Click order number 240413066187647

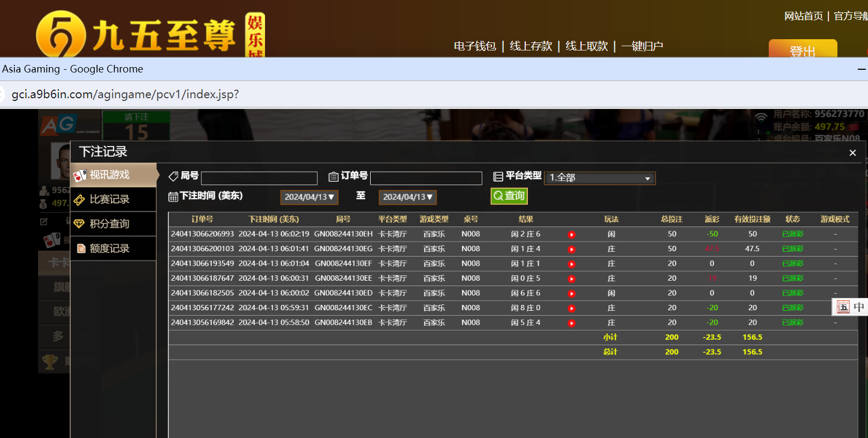pyautogui.click(x=203, y=279)
